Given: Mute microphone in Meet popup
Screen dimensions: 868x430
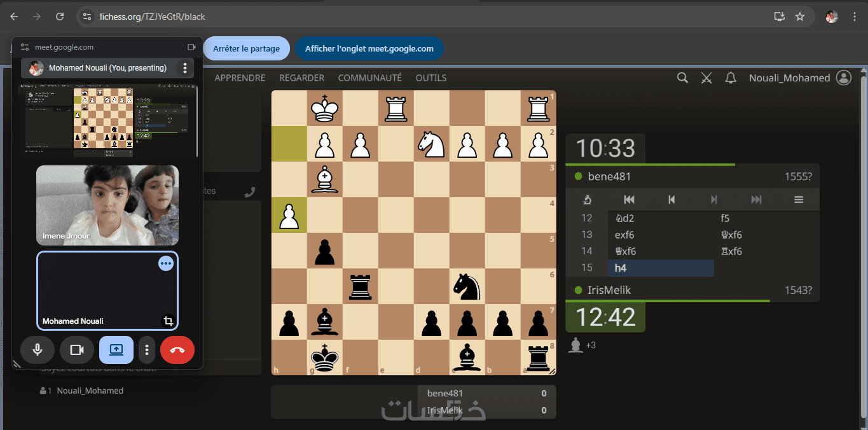Looking at the screenshot, I should pos(38,350).
